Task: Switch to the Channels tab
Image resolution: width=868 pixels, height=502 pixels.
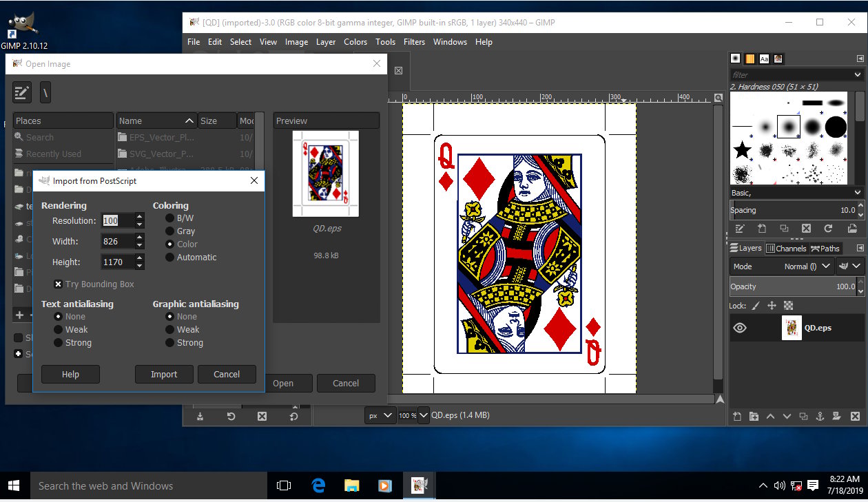Action: tap(786, 248)
